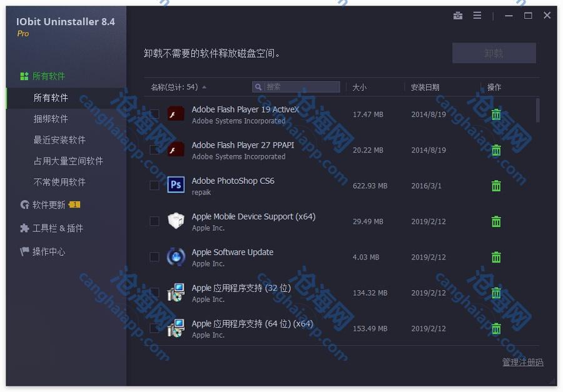This screenshot has height=392, width=563.
Task: Click the software list vertical scrollbar
Action: pyautogui.click(x=537, y=111)
